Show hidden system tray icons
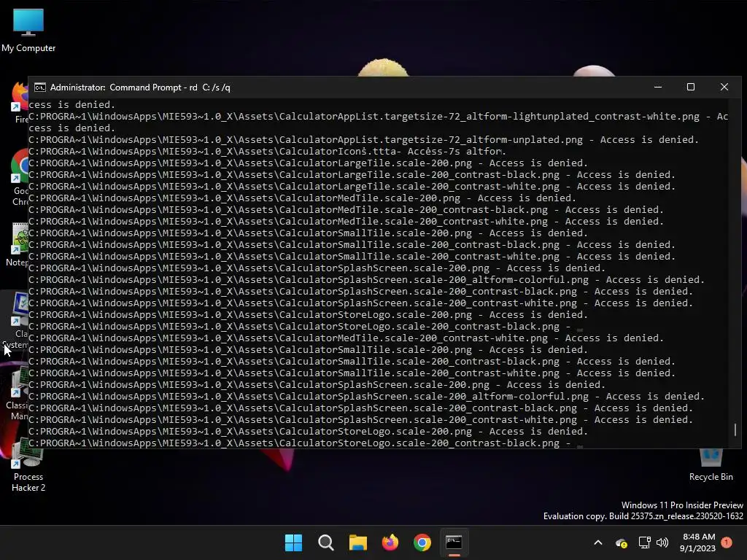The image size is (747, 560). click(598, 542)
